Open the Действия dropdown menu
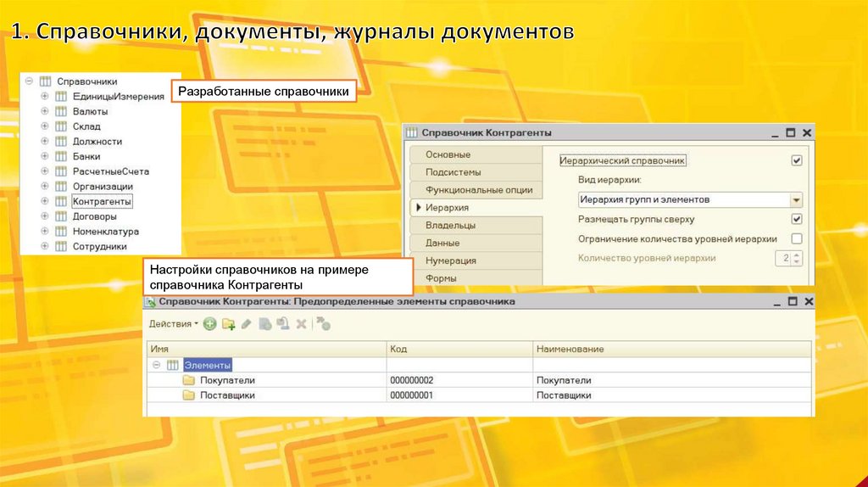 point(173,323)
